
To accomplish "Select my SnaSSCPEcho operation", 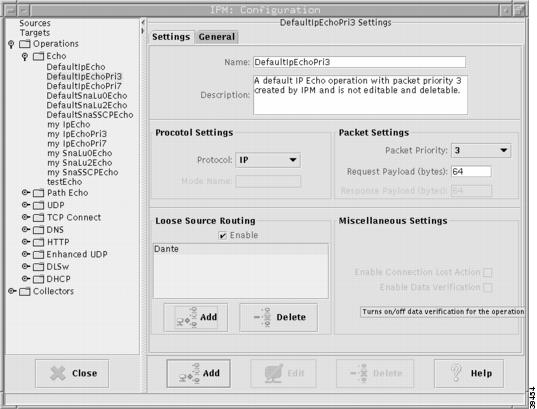I will (83, 173).
